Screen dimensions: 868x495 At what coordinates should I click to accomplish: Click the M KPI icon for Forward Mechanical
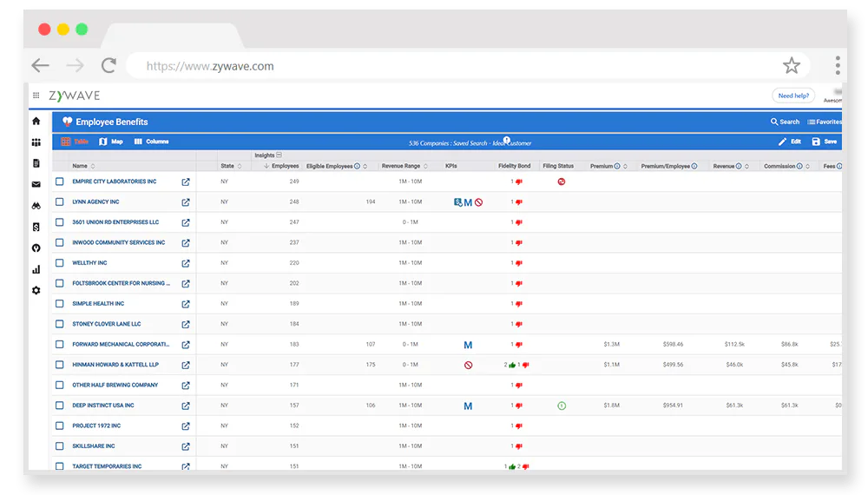click(x=468, y=345)
